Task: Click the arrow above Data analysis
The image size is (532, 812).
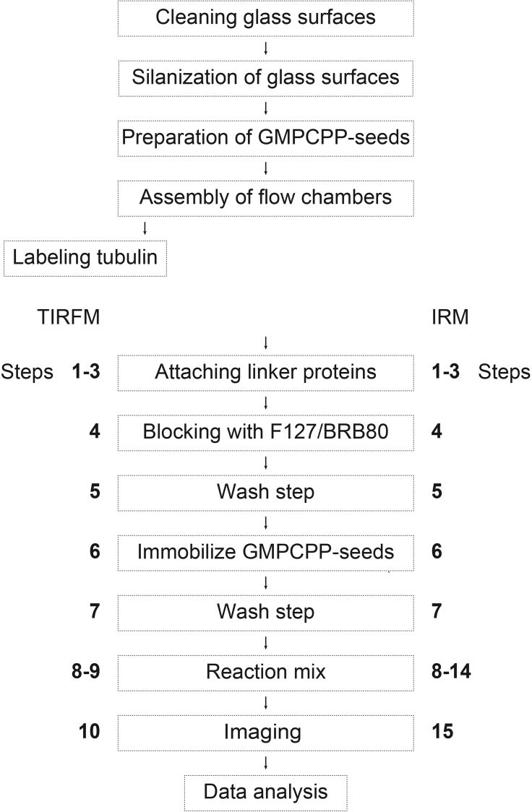Action: pyautogui.click(x=266, y=761)
